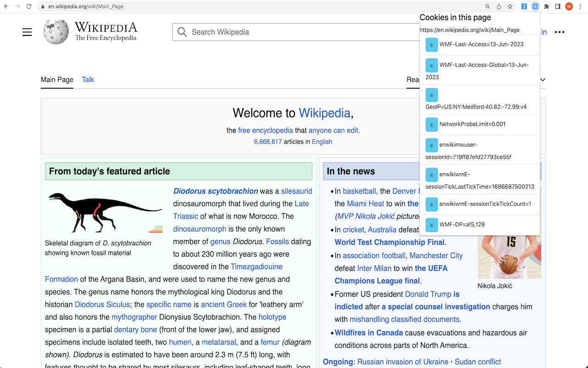Click the Sudan conflict link
Image resolution: width=588 pixels, height=368 pixels.
(x=478, y=362)
